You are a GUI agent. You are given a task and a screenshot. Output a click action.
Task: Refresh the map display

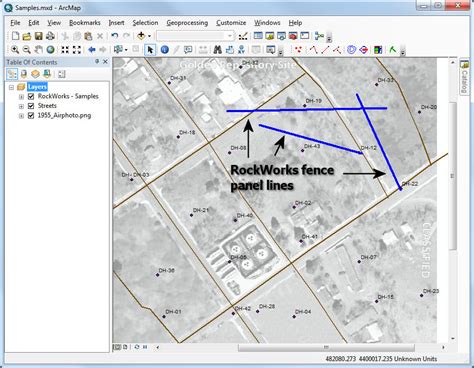(137, 347)
